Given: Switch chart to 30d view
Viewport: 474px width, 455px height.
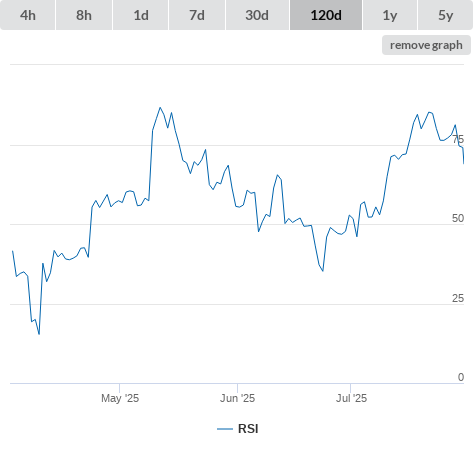Looking at the screenshot, I should point(257,15).
